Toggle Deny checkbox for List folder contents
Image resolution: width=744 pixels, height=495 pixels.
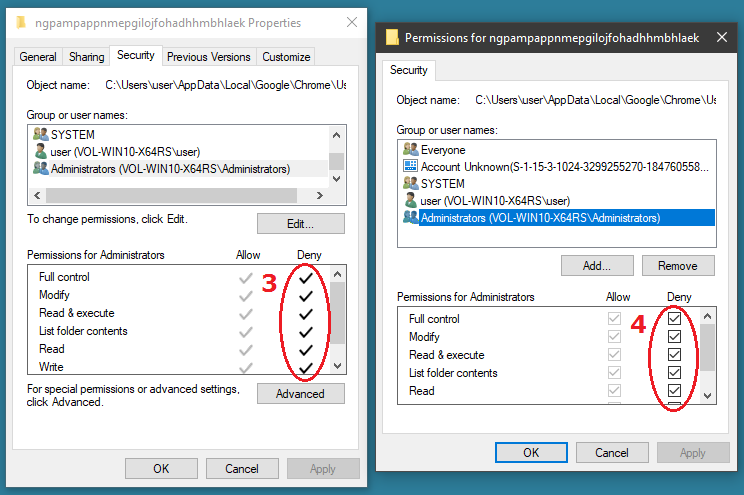click(674, 373)
